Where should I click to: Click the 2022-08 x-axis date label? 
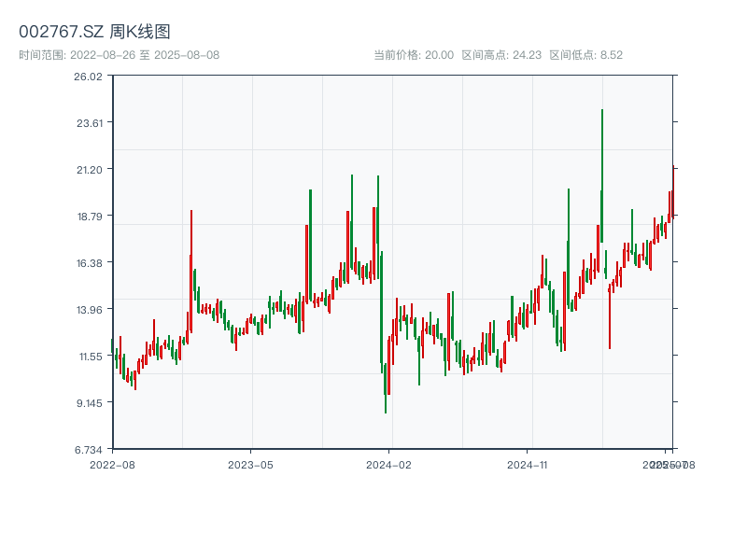112,464
